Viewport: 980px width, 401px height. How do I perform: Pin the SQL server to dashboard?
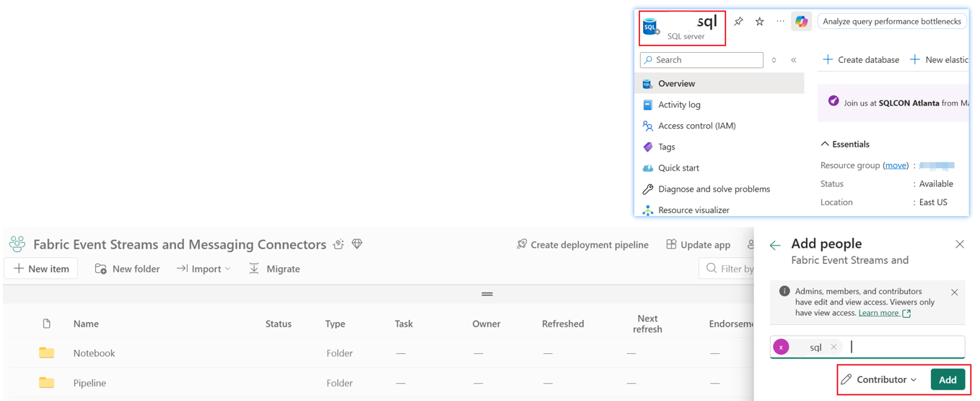tap(738, 22)
